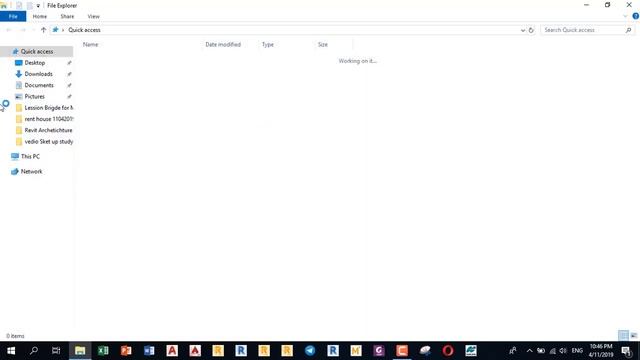
Task: Open the Lession Brigde folder
Action: [48, 108]
